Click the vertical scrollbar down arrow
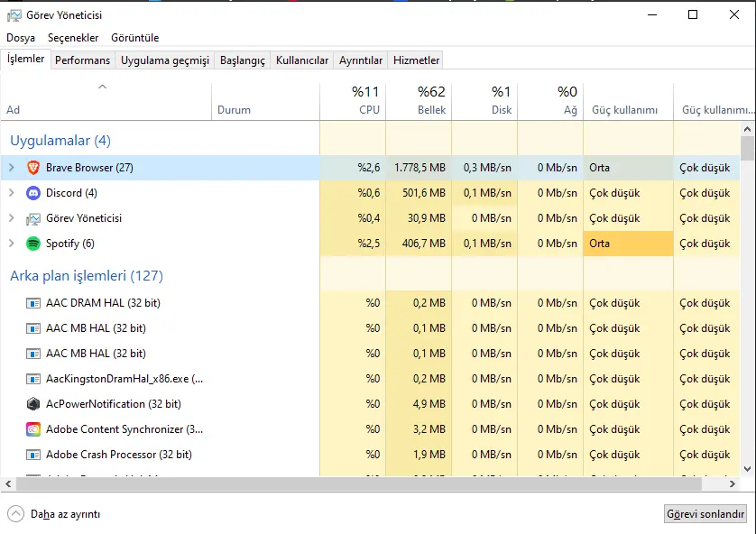Image resolution: width=756 pixels, height=534 pixels. [747, 468]
